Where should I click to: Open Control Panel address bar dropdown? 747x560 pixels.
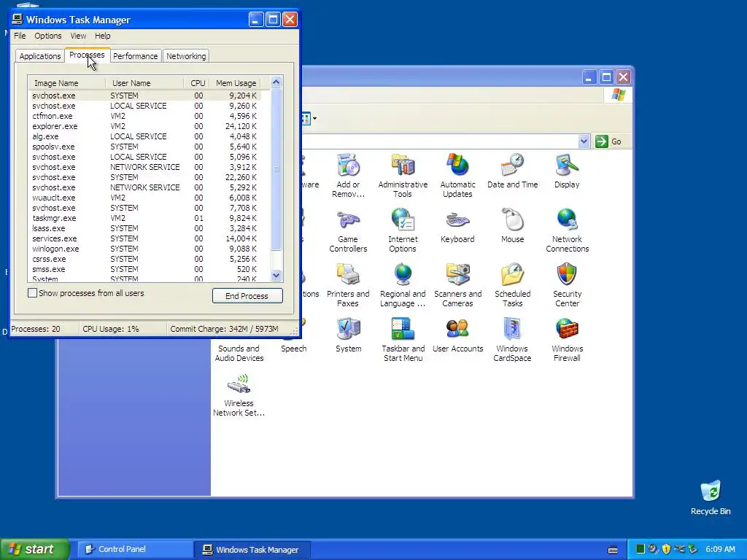584,141
